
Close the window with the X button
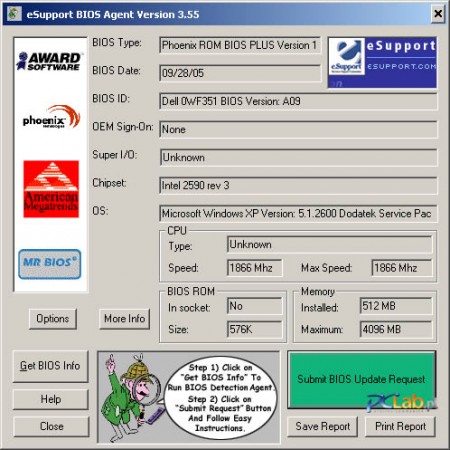tap(438, 14)
